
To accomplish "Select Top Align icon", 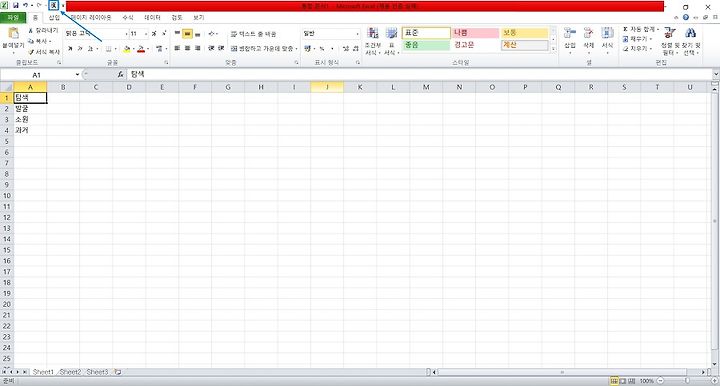I will coord(177,34).
